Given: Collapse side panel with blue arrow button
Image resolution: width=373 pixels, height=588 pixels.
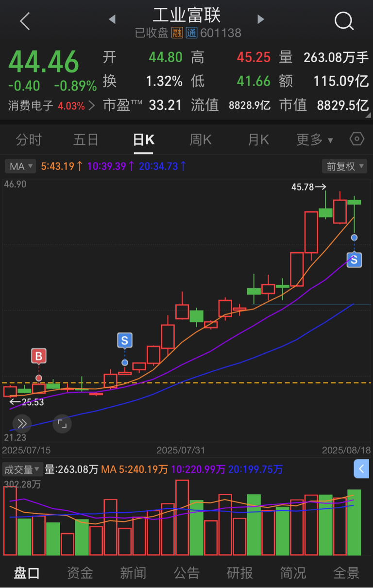Looking at the screenshot, I should (361, 469).
